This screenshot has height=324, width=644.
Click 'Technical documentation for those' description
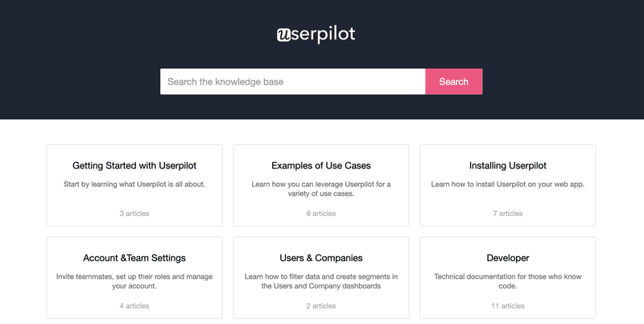tap(508, 281)
